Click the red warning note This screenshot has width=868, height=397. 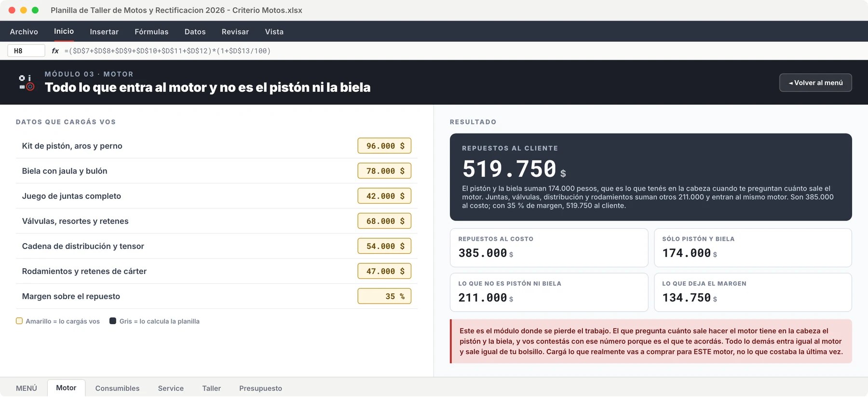coord(651,341)
